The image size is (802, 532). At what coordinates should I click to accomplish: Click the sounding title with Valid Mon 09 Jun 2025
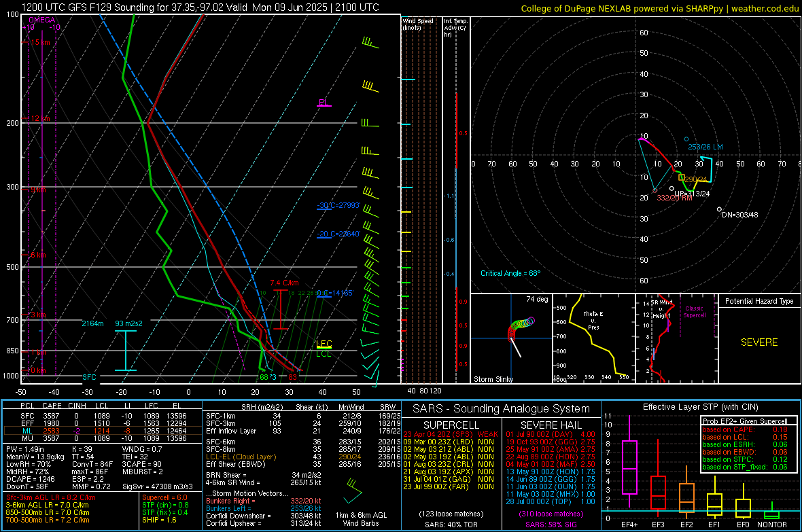(200, 7)
